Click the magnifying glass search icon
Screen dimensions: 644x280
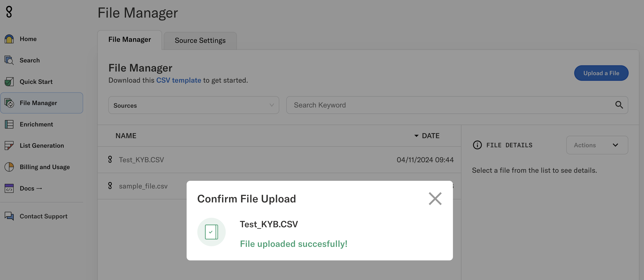619,105
